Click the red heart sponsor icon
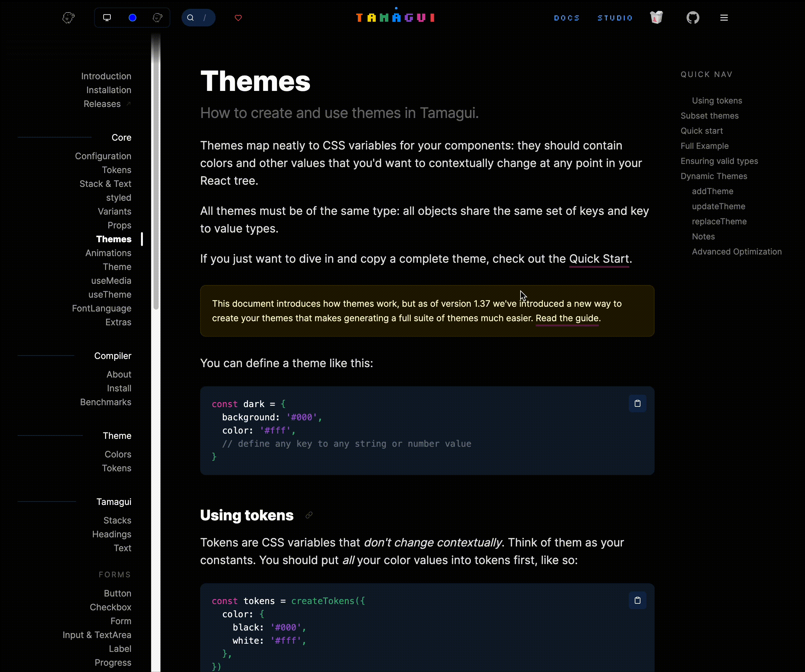This screenshot has height=672, width=805. pyautogui.click(x=238, y=18)
